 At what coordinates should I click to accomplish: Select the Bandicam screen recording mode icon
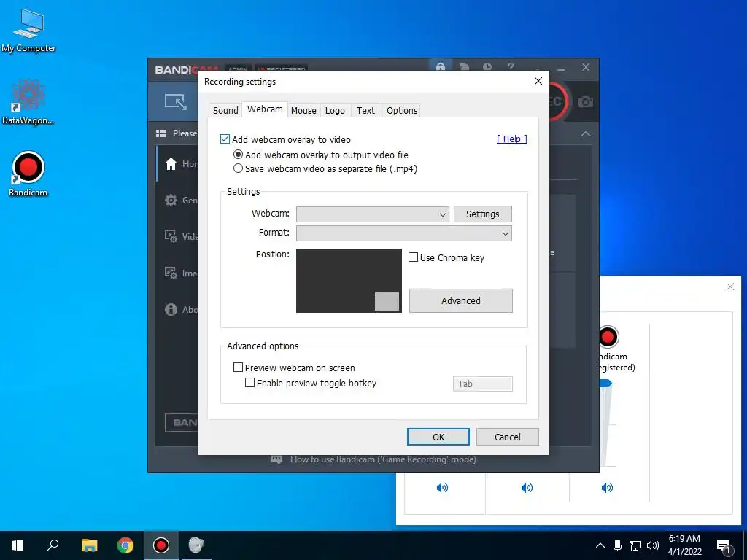pyautogui.click(x=176, y=101)
